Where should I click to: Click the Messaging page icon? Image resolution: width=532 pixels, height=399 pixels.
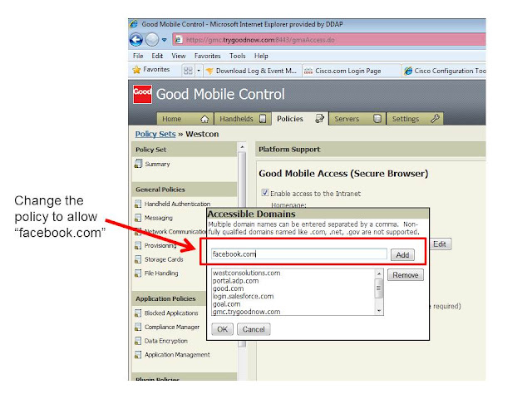pyautogui.click(x=138, y=218)
